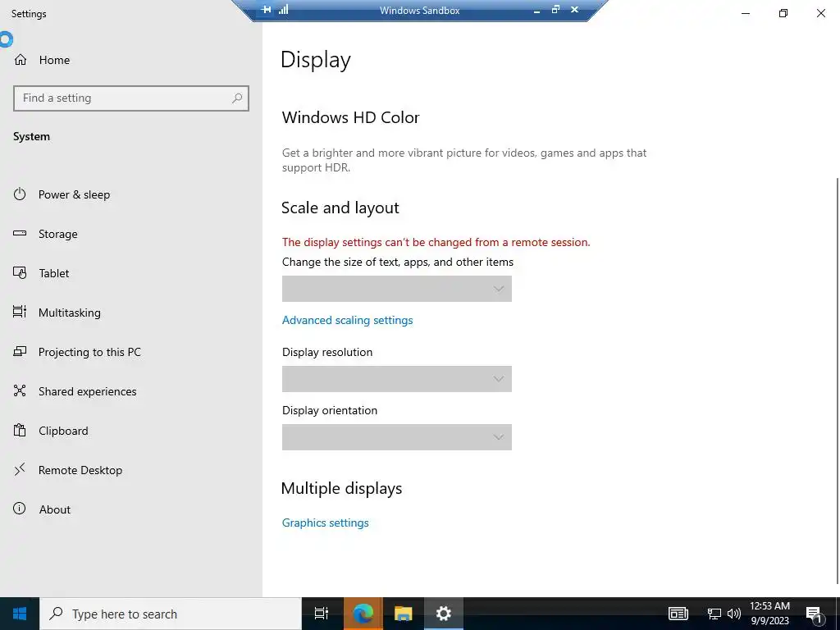Image resolution: width=840 pixels, height=630 pixels.
Task: Open the Graphics settings link
Action: (x=325, y=523)
